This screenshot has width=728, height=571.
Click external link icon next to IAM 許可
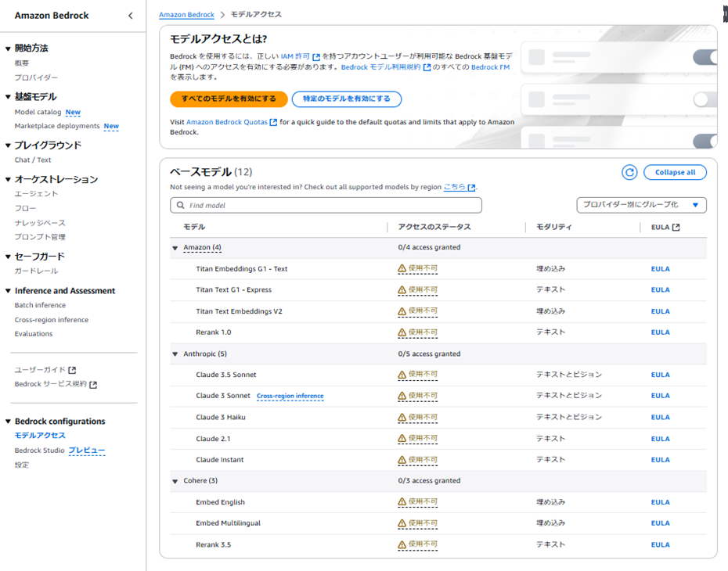(x=316, y=57)
